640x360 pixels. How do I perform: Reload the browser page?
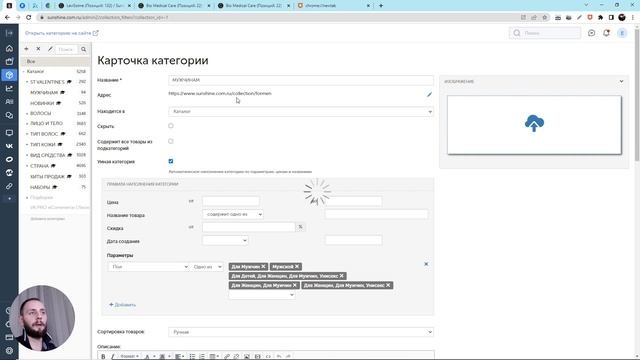[28, 18]
